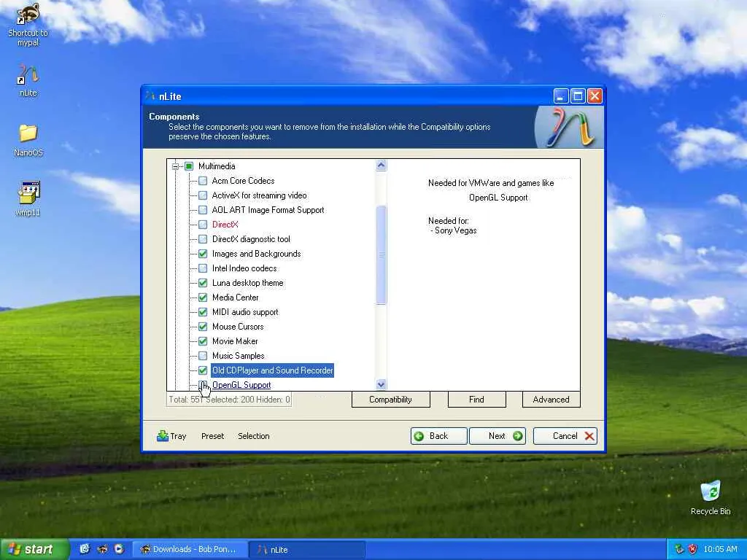Click the scroll down arrow in component list
747x560 pixels.
point(381,384)
